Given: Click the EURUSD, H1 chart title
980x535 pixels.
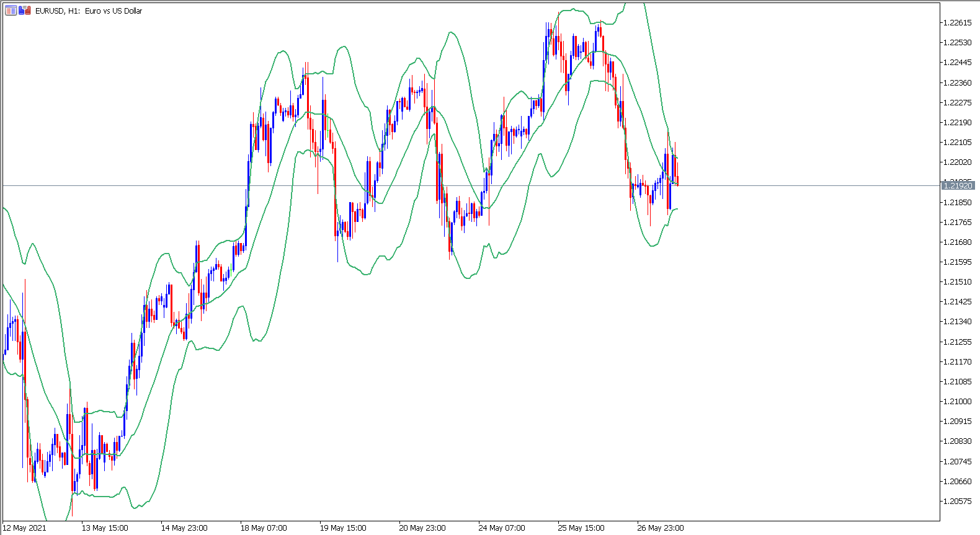Looking at the screenshot, I should pos(89,11).
